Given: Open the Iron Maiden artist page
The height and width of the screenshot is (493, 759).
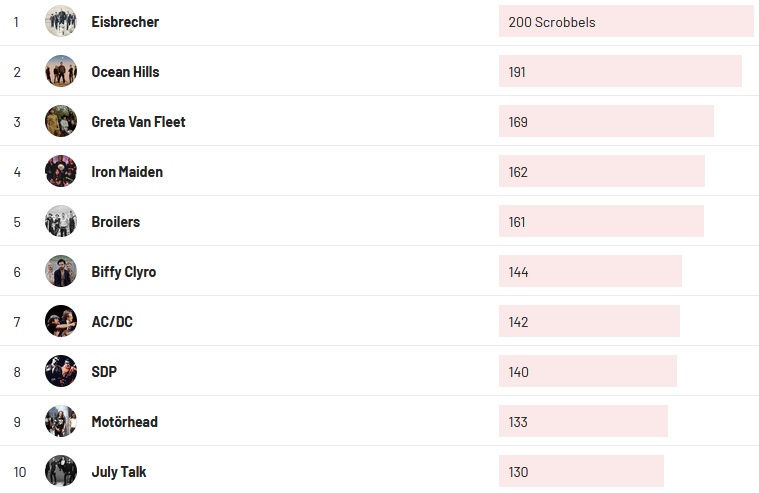Looking at the screenshot, I should point(127,172).
